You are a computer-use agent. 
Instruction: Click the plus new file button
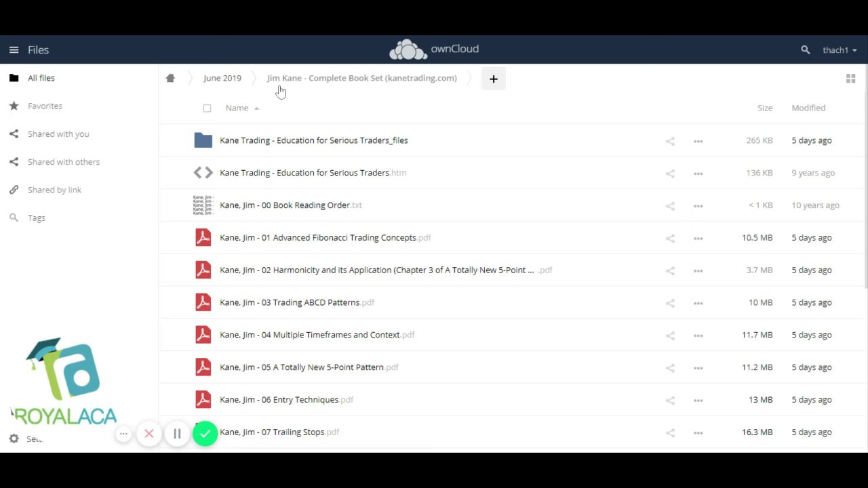[494, 79]
